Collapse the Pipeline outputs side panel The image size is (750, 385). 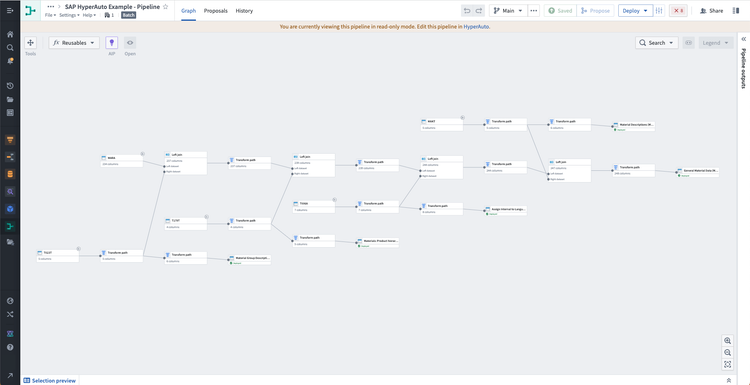(744, 39)
